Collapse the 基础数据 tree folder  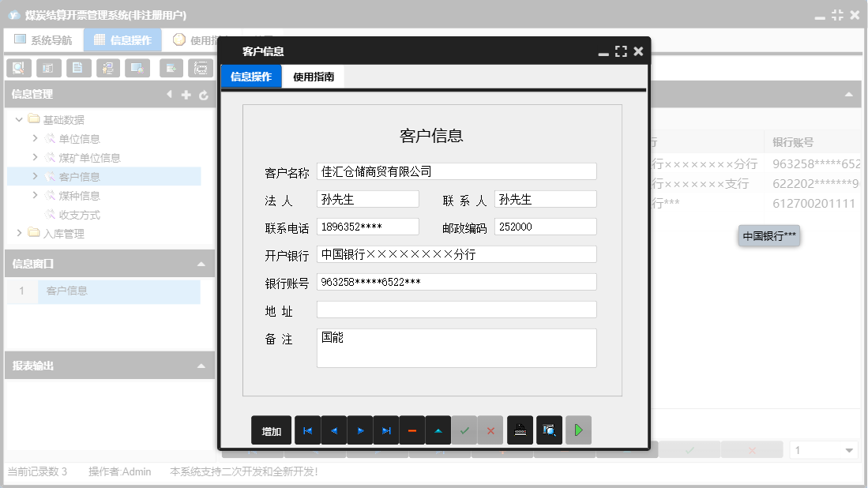coord(19,119)
